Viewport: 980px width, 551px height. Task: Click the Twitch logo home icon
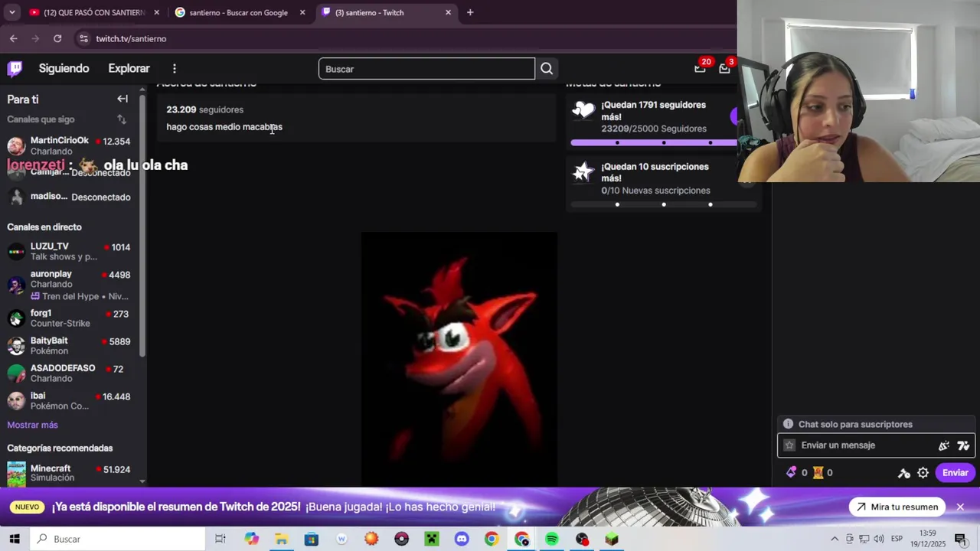point(15,69)
